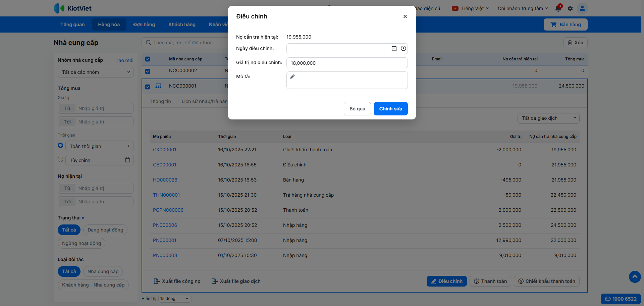
Task: Click Thanh toán button
Action: click(x=490, y=281)
